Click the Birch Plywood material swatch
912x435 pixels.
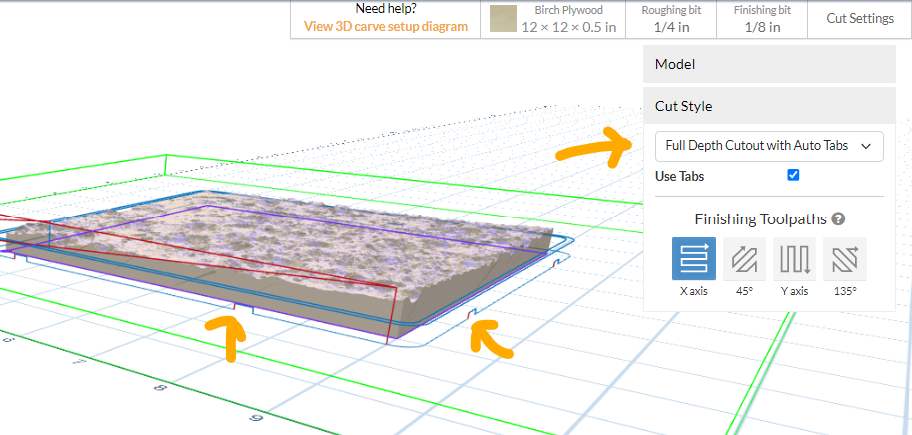503,19
